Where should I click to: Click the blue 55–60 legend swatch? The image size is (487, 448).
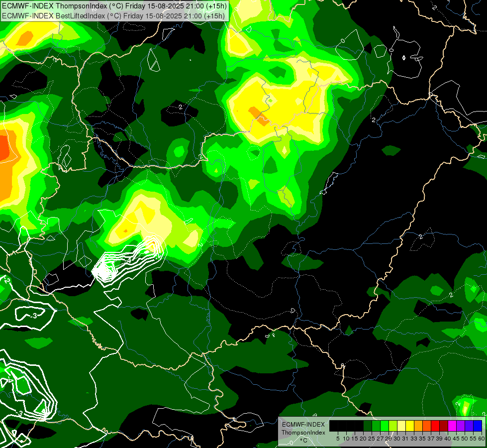pos(478,426)
